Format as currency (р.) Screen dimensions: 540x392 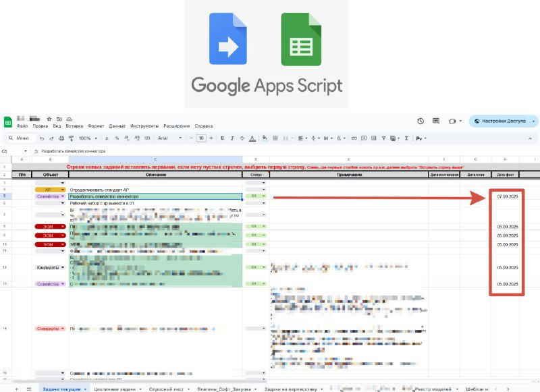coord(107,138)
